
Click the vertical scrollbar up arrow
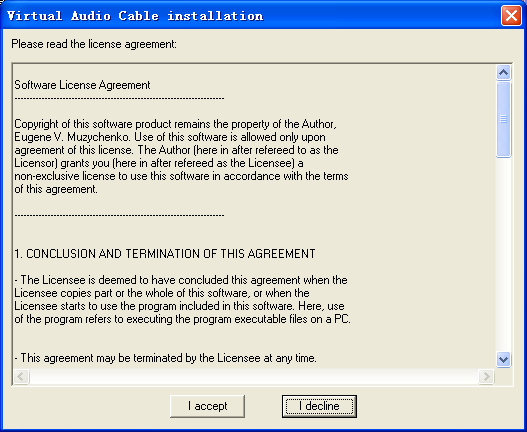click(503, 72)
